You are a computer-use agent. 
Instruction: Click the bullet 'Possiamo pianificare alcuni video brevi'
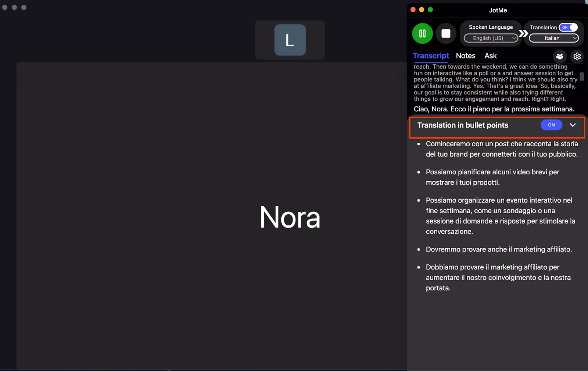click(492, 177)
